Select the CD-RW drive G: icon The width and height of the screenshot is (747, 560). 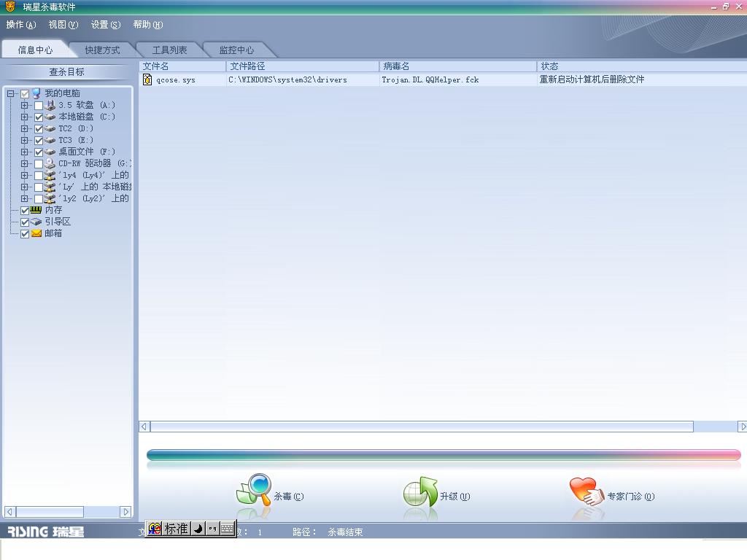50,163
